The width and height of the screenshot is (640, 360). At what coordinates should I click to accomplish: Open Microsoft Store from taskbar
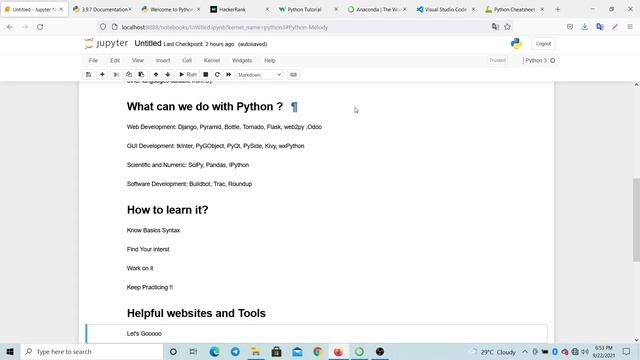tap(277, 351)
